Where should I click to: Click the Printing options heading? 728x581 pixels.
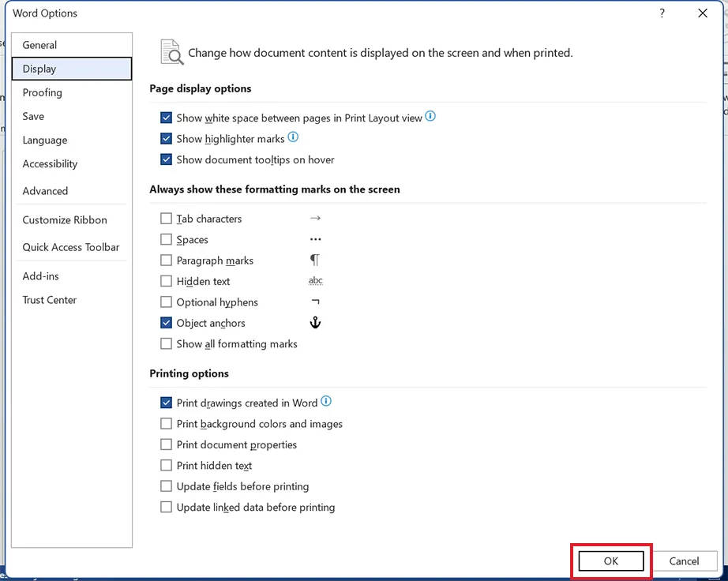pyautogui.click(x=189, y=373)
